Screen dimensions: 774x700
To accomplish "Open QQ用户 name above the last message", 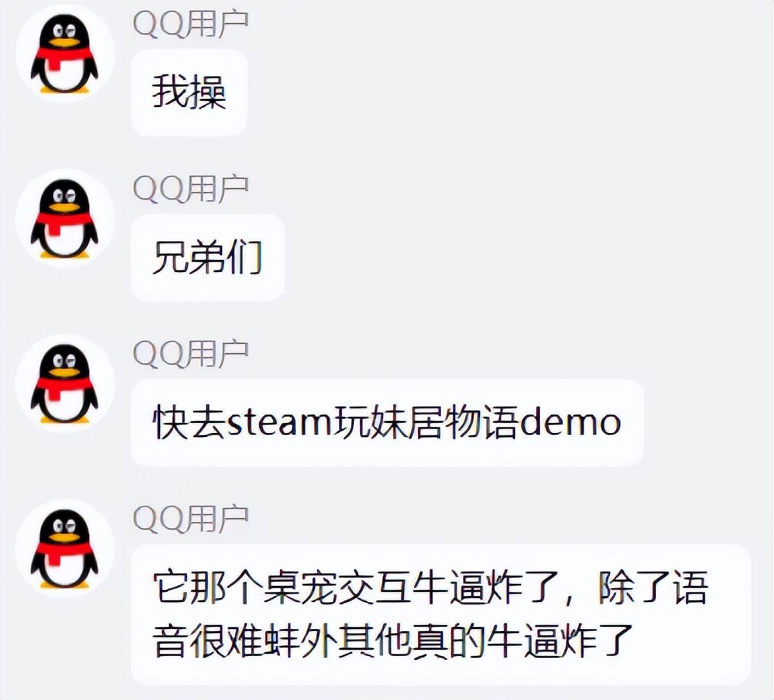I will [191, 518].
